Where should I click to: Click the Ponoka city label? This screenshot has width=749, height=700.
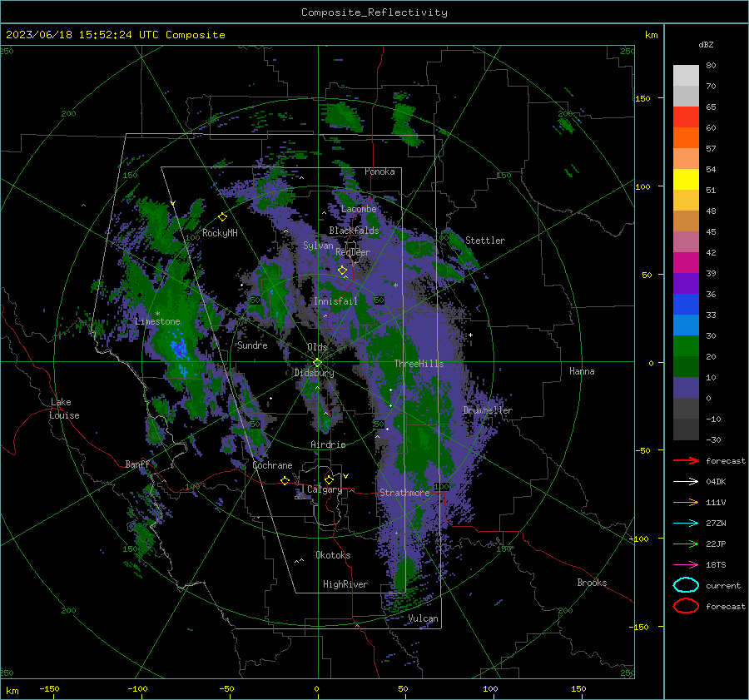pyautogui.click(x=379, y=171)
